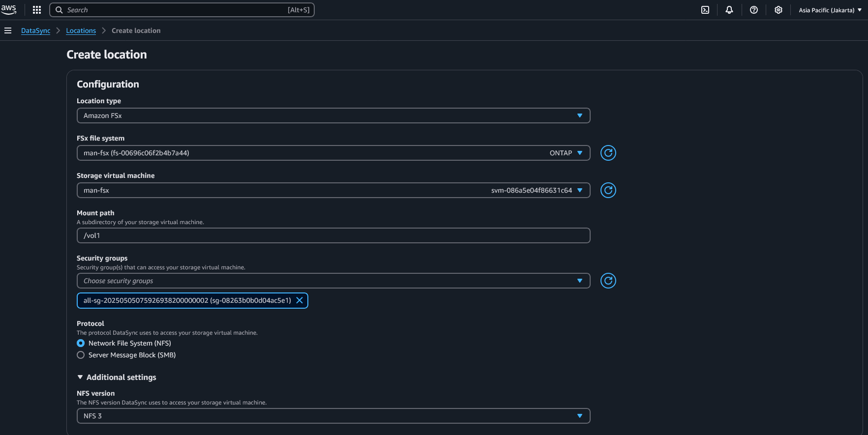Image resolution: width=868 pixels, height=435 pixels.
Task: Refresh the Storage virtual machine list
Action: click(x=608, y=190)
